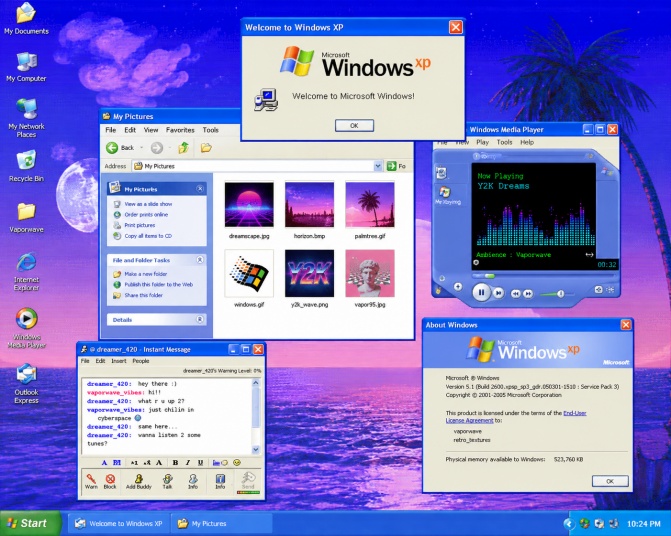
Task: Click the Up folder icon in My Pictures toolbar
Action: (x=184, y=148)
